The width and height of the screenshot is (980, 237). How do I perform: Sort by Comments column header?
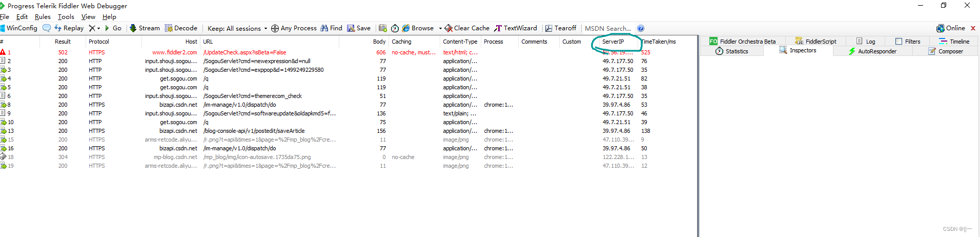click(x=534, y=42)
